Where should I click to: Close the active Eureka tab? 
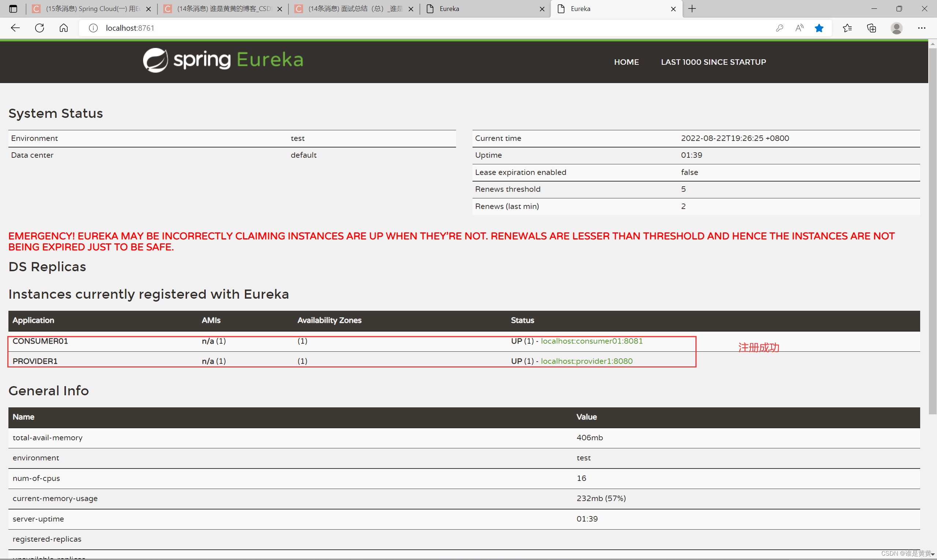click(673, 9)
